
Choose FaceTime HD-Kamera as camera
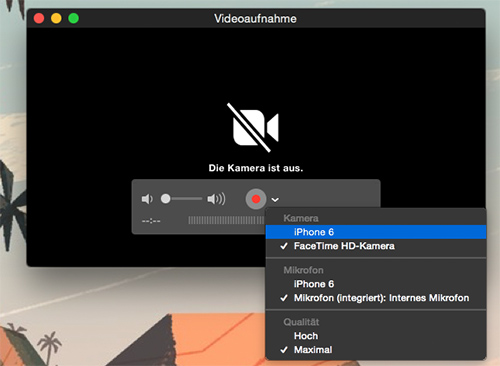coord(376,246)
